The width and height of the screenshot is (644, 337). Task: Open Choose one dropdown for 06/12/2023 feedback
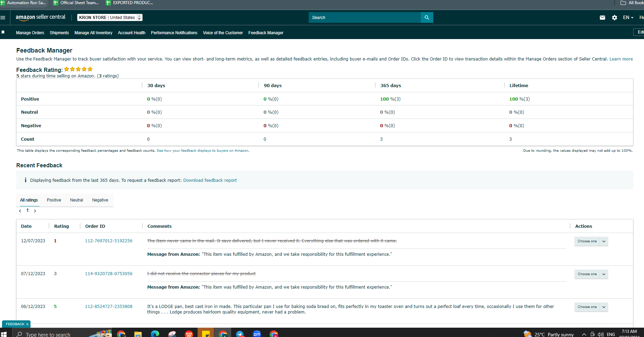[x=591, y=307]
